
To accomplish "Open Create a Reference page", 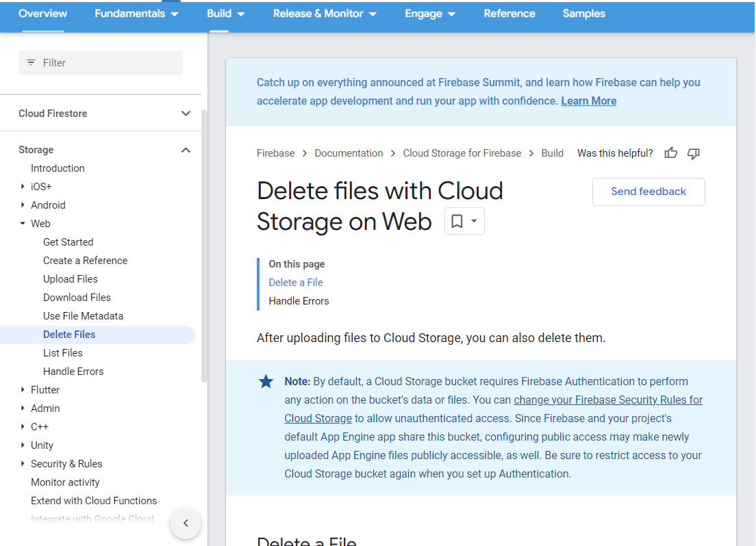I will [86, 261].
